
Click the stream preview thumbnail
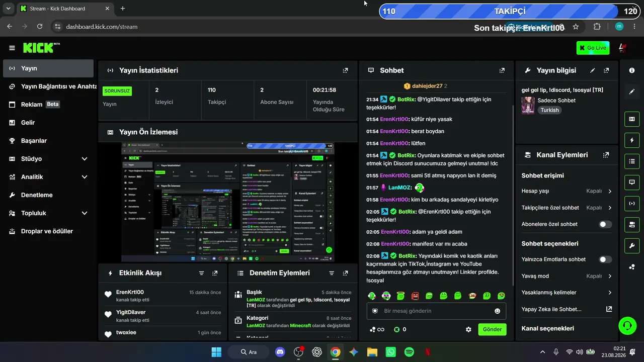click(228, 202)
